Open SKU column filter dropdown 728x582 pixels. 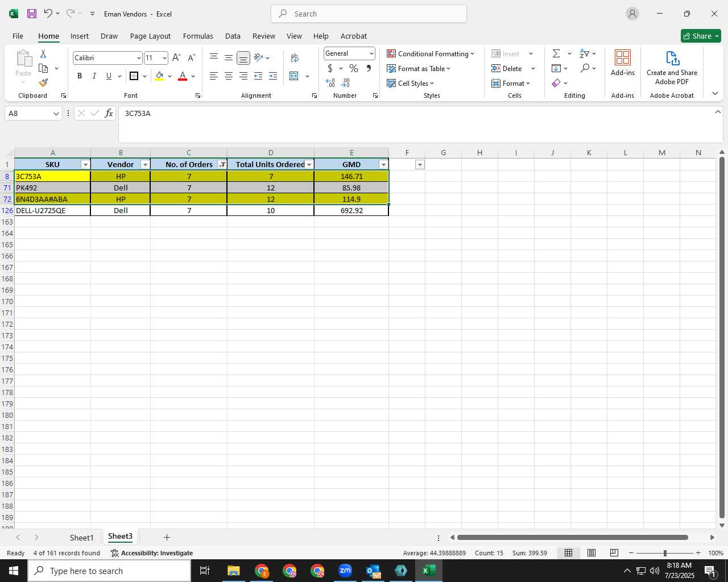point(85,164)
